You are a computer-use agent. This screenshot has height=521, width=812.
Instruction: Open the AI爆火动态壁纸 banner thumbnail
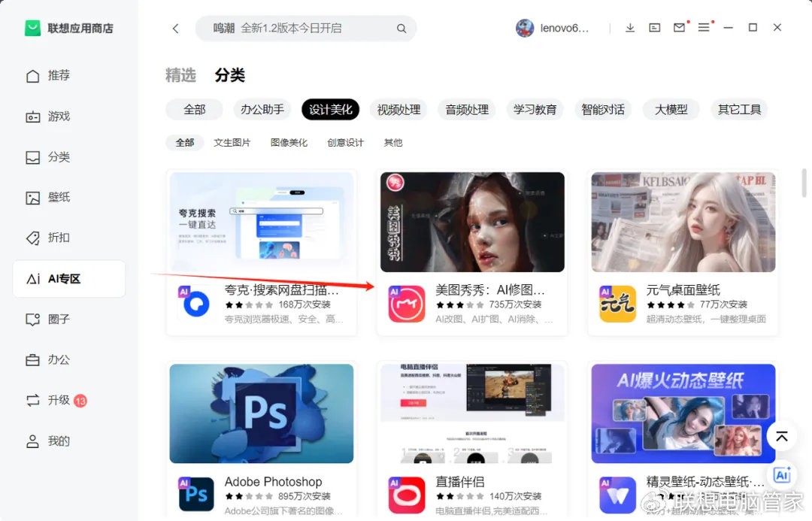tap(683, 413)
